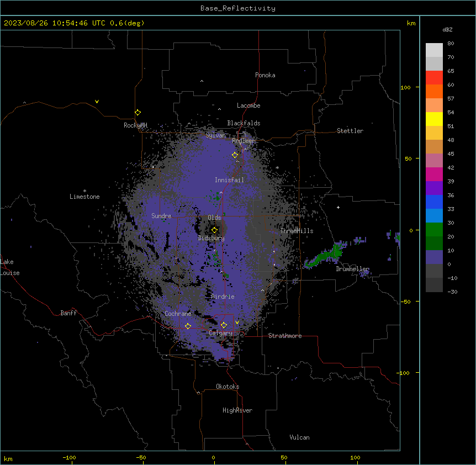The width and height of the screenshot is (476, 465).
Task: Pick the magenta 39-42 dBZ swatch
Action: [x=434, y=174]
